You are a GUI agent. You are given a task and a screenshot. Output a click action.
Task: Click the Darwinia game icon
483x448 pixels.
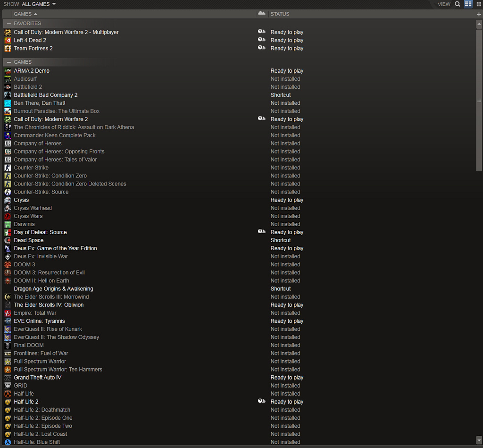(x=8, y=224)
